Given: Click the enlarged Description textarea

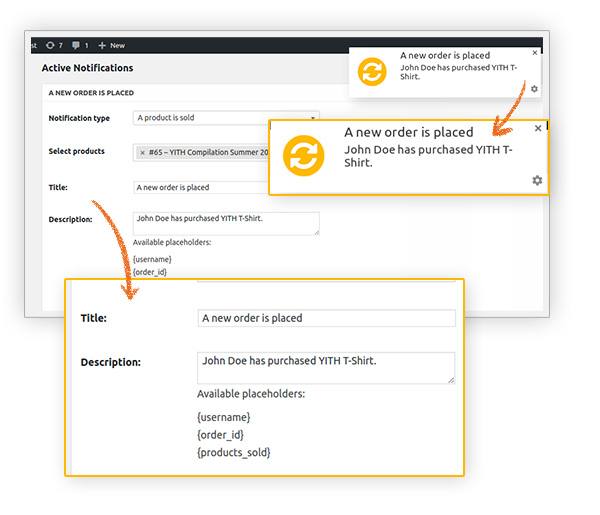Looking at the screenshot, I should click(326, 367).
